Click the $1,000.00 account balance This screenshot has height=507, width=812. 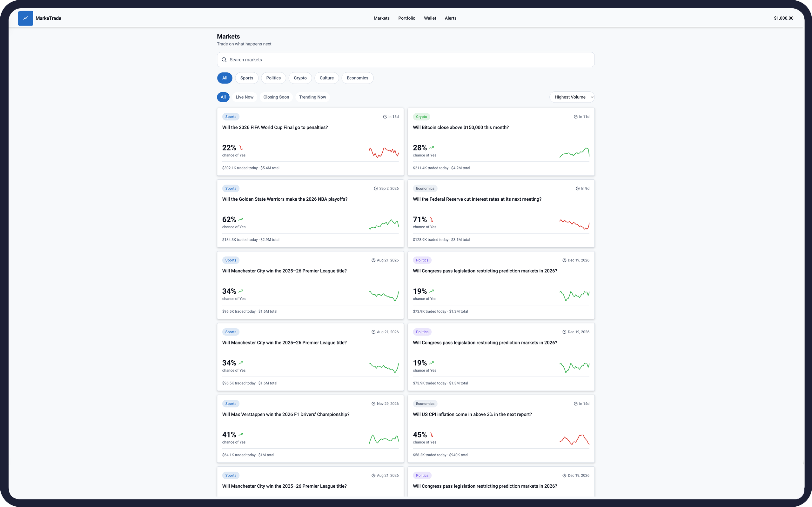pyautogui.click(x=783, y=18)
